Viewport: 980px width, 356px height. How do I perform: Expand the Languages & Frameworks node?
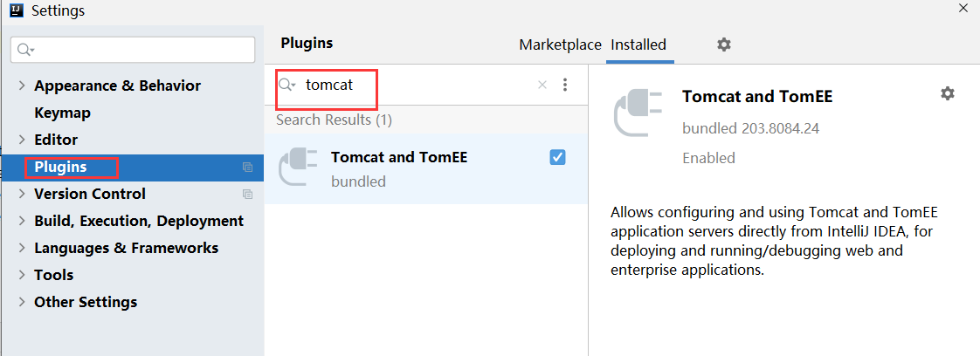[x=23, y=248]
